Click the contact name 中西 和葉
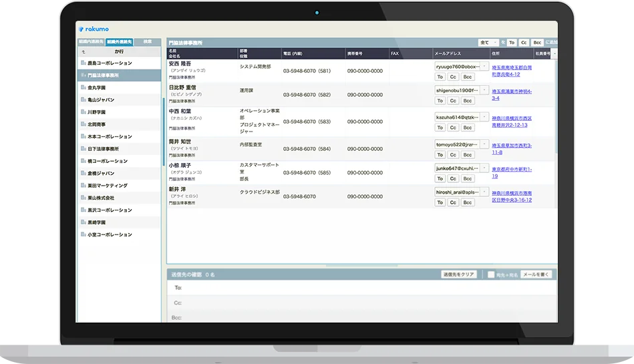The width and height of the screenshot is (634, 364). click(180, 112)
